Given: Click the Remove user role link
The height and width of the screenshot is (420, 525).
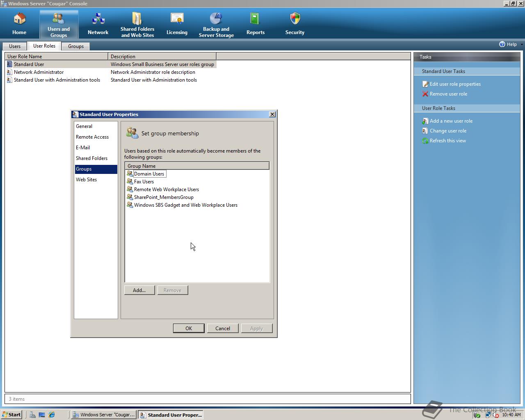Looking at the screenshot, I should point(448,94).
